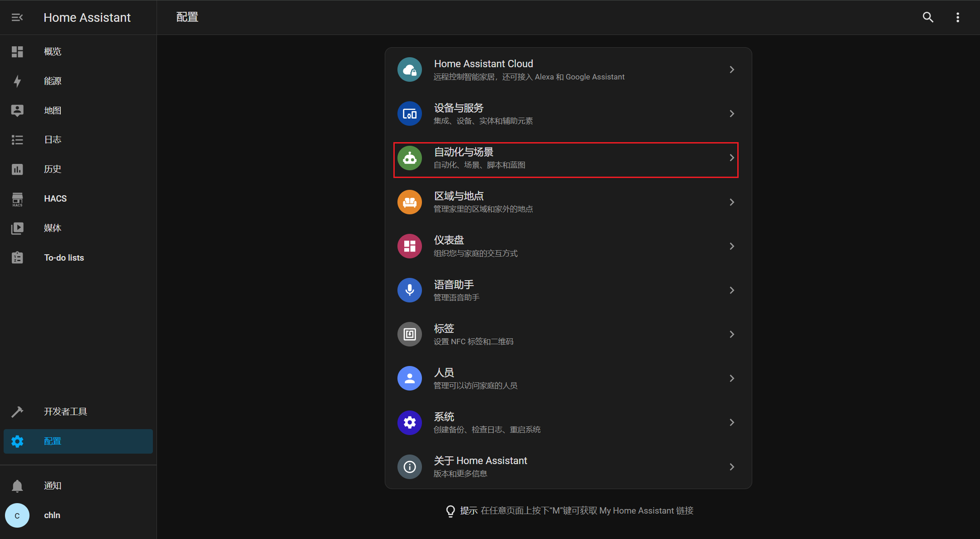Image resolution: width=980 pixels, height=539 pixels.
Task: Click the 地图 map icon
Action: coord(17,110)
